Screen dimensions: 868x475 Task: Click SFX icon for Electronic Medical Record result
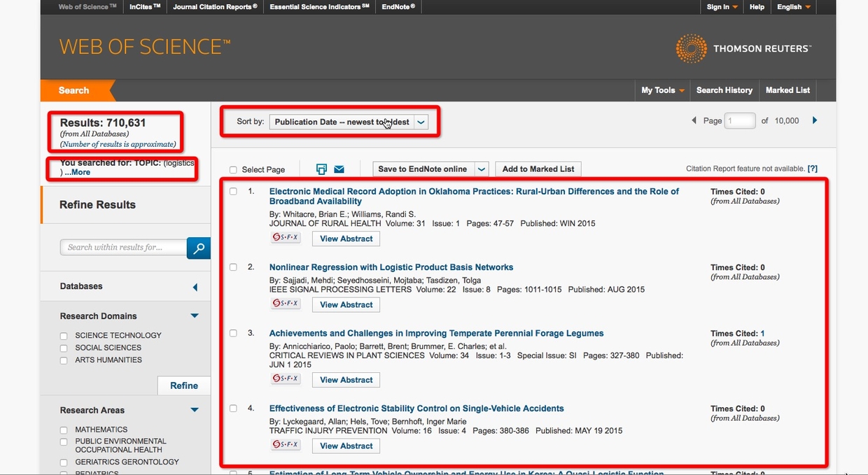click(286, 238)
